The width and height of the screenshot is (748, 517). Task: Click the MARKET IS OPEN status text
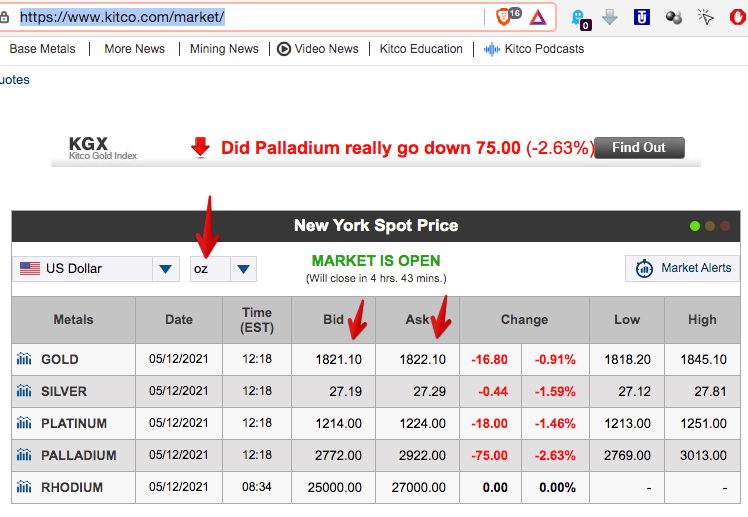[376, 261]
